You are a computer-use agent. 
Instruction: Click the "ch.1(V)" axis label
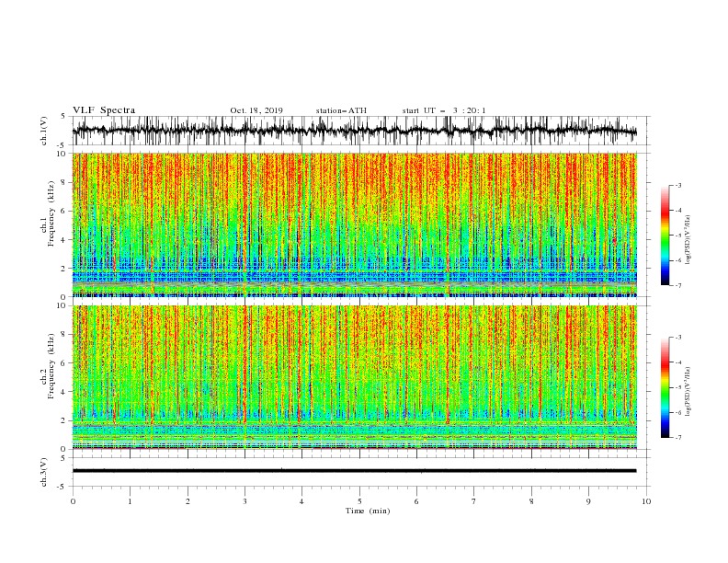click(x=44, y=131)
